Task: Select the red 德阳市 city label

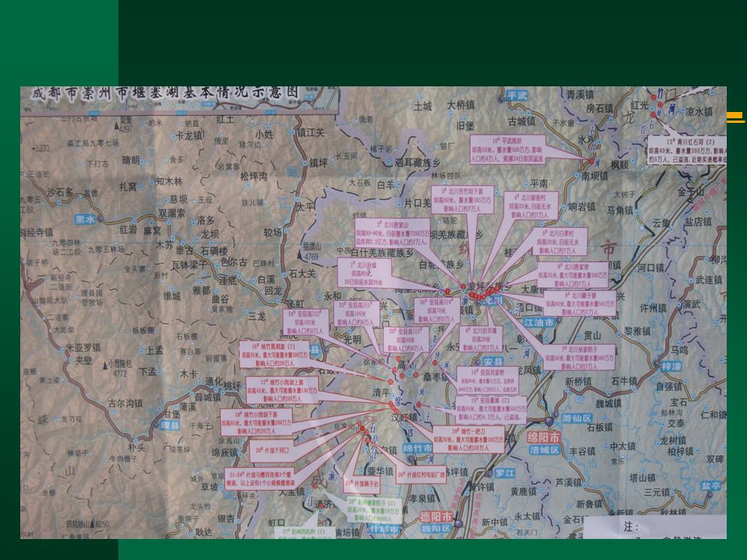Action: pyautogui.click(x=436, y=516)
